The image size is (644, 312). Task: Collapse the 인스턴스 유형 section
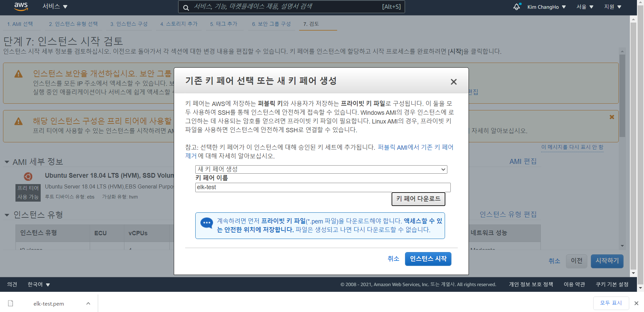coord(7,215)
